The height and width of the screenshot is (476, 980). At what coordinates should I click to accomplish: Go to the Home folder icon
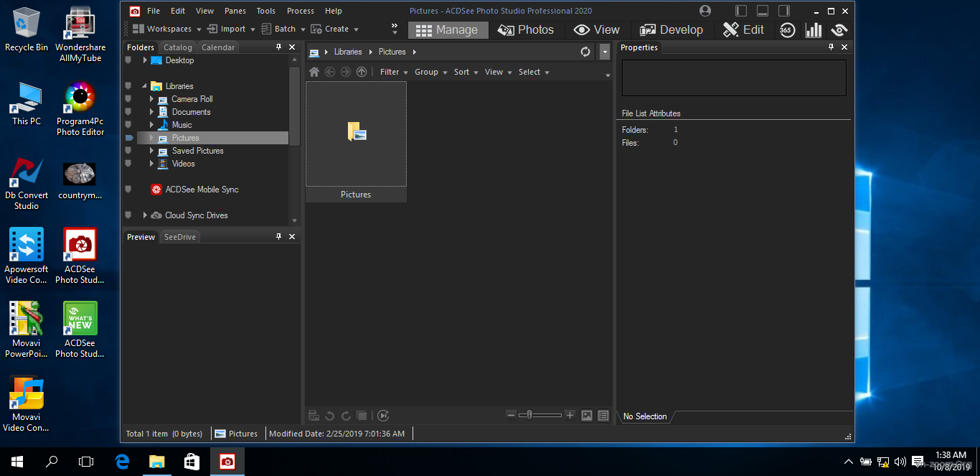point(314,72)
